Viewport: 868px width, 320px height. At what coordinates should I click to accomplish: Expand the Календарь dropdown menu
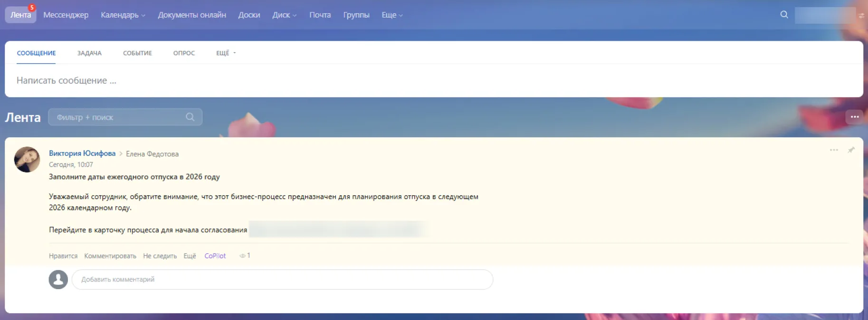(123, 15)
